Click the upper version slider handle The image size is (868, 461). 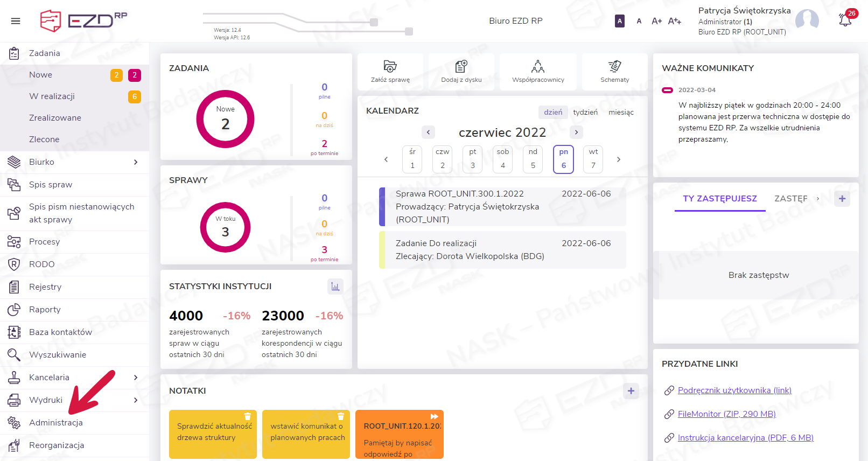tap(374, 22)
